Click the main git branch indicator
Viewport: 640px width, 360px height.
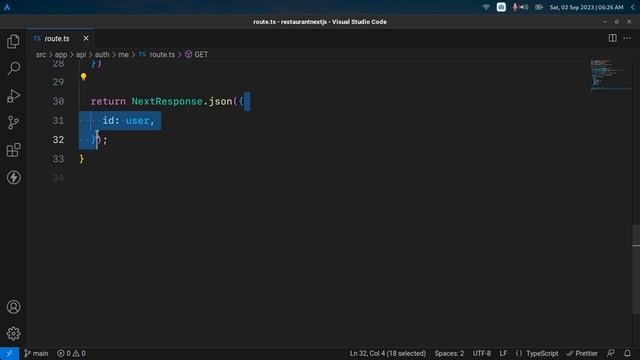[x=36, y=353]
